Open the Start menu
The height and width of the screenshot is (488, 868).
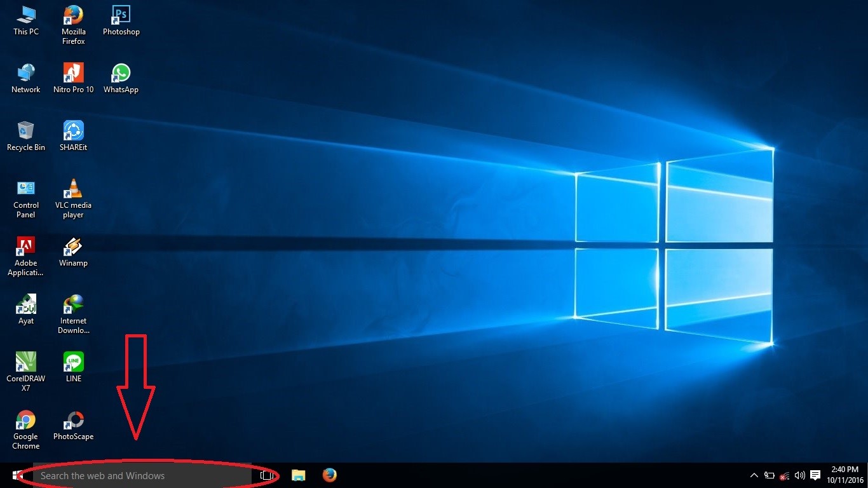point(10,475)
